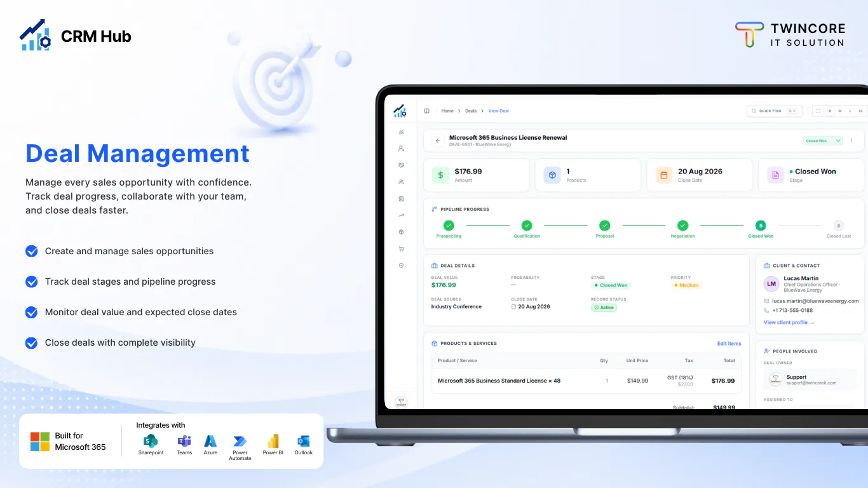Click lucas.martin@bluewaveenergy.com email
Screen dimensions: 868x488
815,301
